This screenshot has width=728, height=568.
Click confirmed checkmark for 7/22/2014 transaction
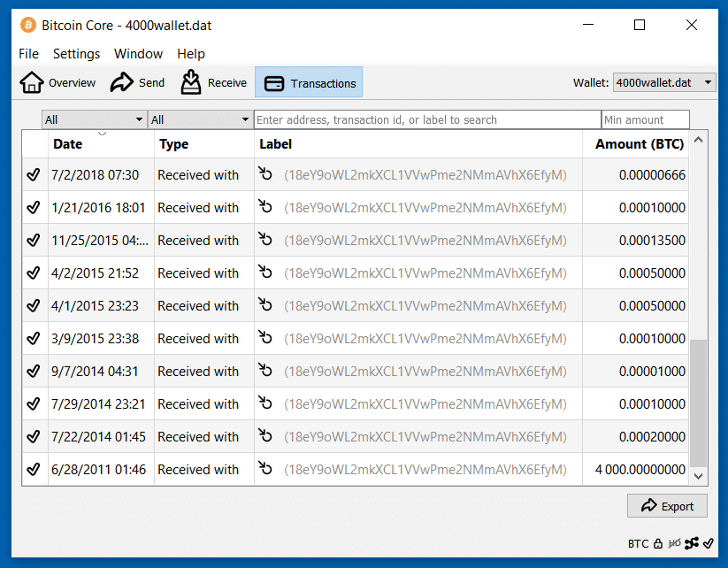pyautogui.click(x=34, y=437)
